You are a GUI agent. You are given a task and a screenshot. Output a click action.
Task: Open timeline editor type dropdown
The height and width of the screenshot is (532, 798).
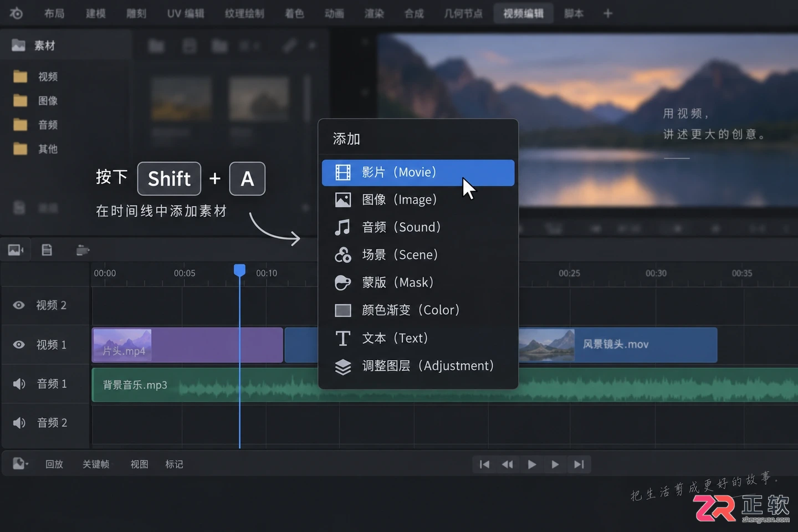point(20,464)
